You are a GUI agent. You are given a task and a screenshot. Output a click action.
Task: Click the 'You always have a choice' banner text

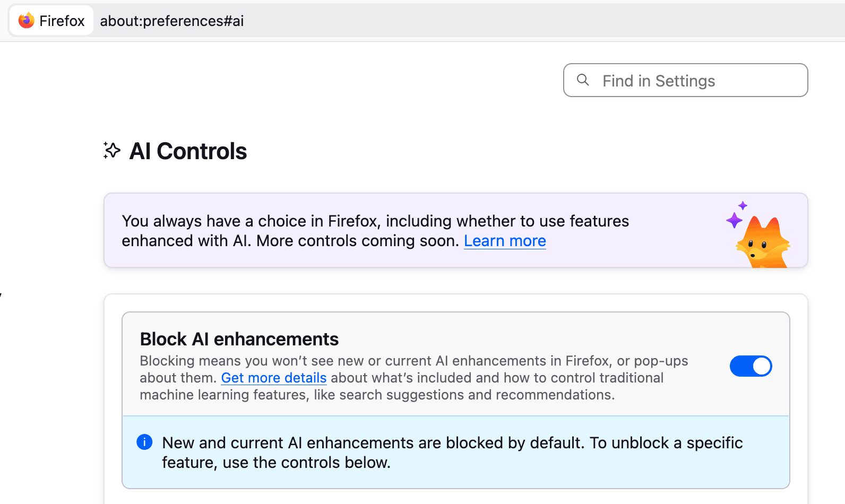tap(375, 221)
